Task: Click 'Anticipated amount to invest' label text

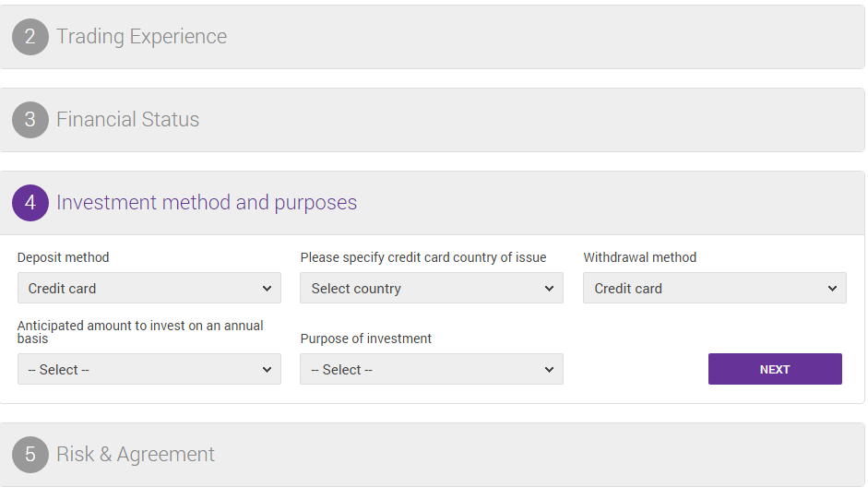Action: tap(140, 332)
